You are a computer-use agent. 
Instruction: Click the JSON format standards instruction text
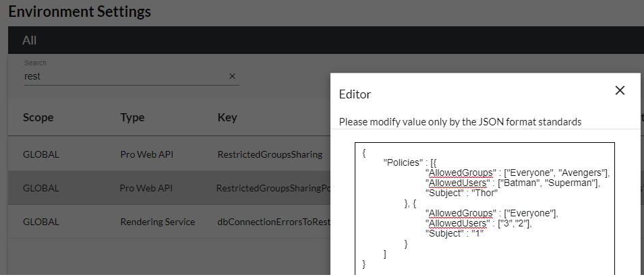pyautogui.click(x=460, y=122)
